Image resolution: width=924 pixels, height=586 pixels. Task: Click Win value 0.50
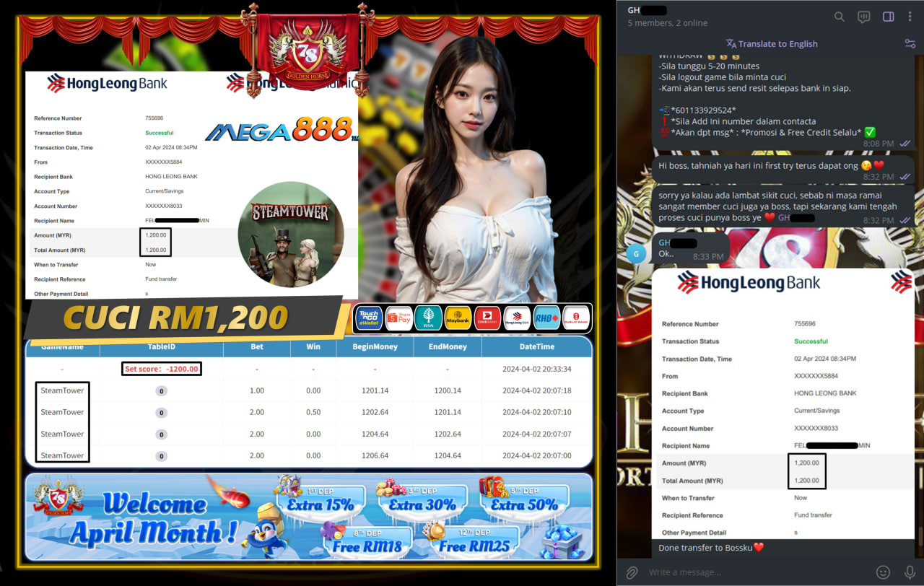pos(313,412)
